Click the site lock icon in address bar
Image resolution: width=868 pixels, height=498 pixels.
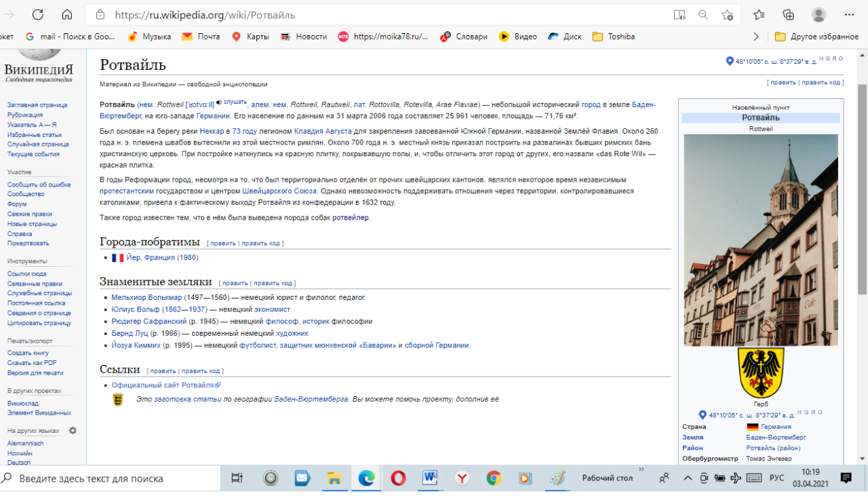(x=100, y=15)
